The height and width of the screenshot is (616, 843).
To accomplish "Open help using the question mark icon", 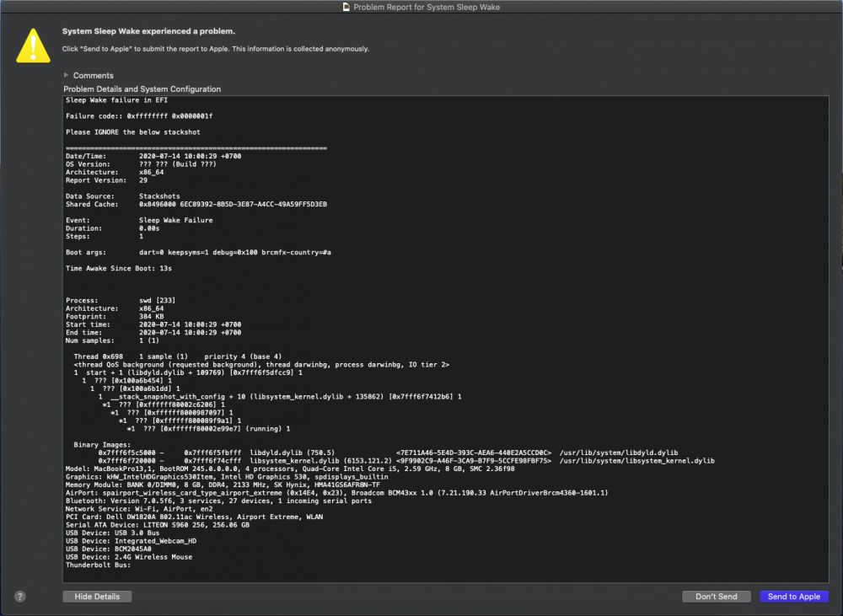I will tap(19, 596).
